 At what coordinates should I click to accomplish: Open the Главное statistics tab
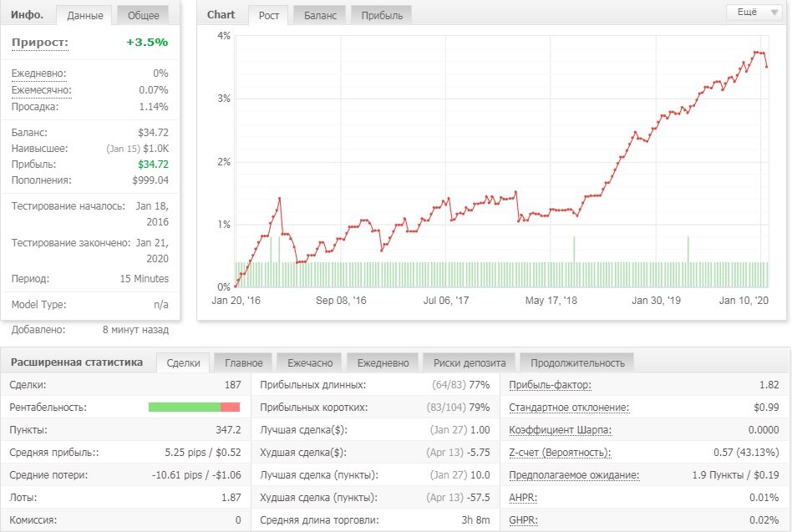tap(243, 362)
